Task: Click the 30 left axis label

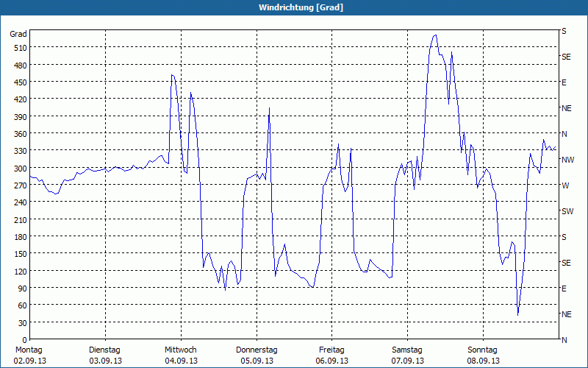Action: pyautogui.click(x=23, y=323)
